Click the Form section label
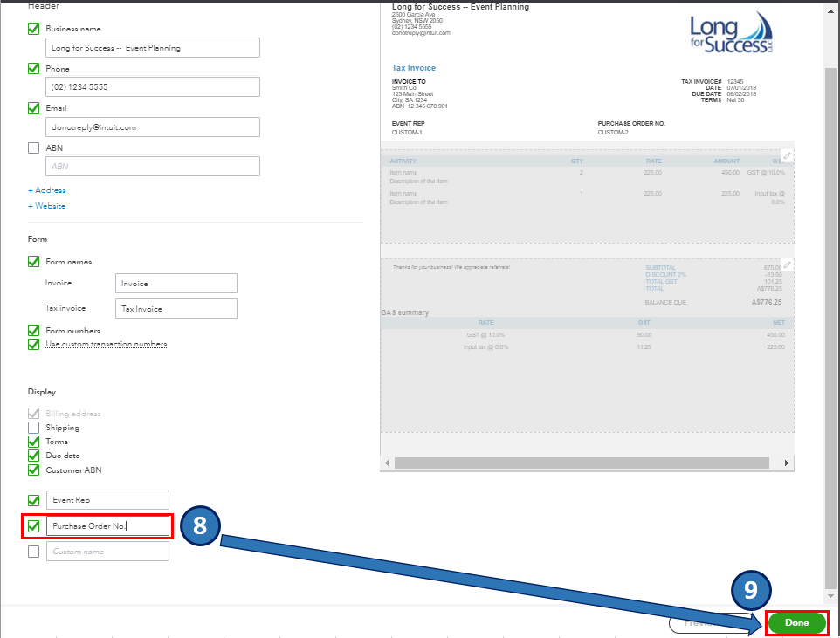This screenshot has height=638, width=840. point(38,239)
